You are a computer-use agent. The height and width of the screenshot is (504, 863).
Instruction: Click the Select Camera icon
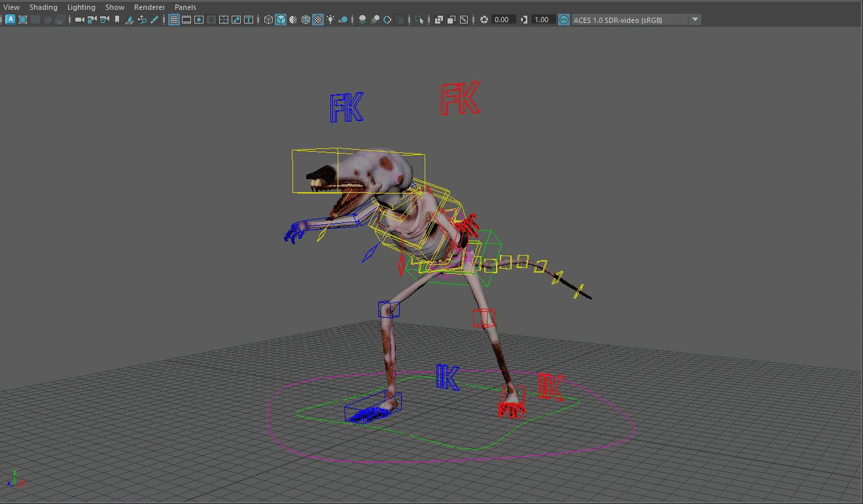click(80, 20)
